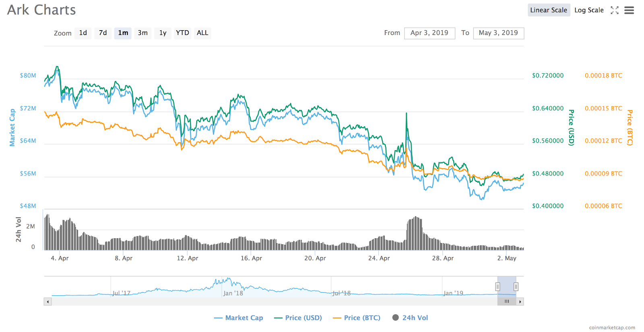Toggle Market Cap series in legend
Image resolution: width=644 pixels, height=332 pixels.
coord(239,318)
